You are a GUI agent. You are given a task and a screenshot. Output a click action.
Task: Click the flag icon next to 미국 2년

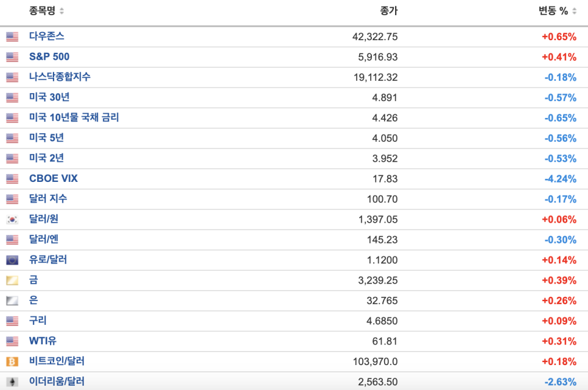click(12, 158)
